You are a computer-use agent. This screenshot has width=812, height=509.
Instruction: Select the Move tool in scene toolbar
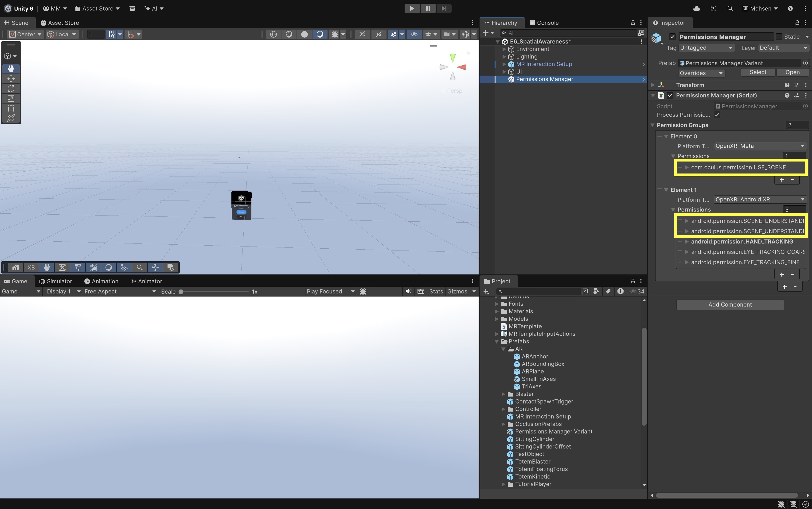click(x=11, y=78)
